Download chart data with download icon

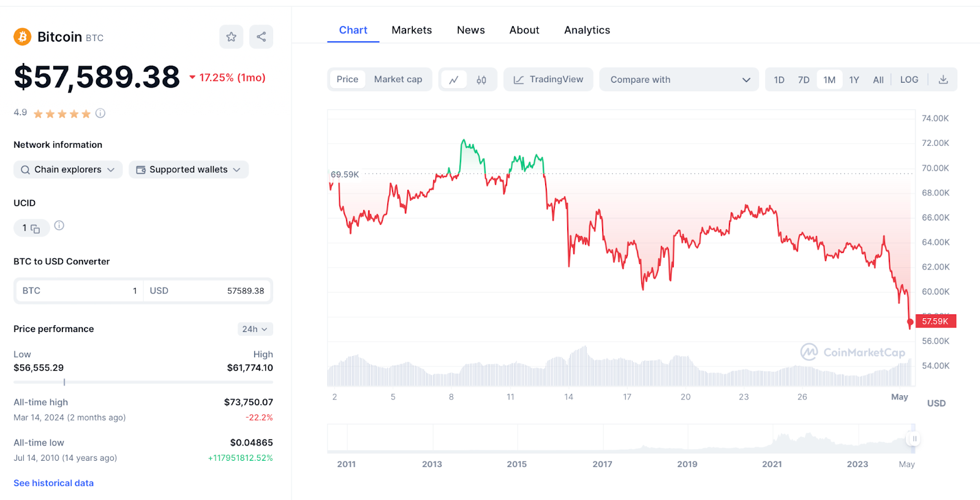pos(943,80)
